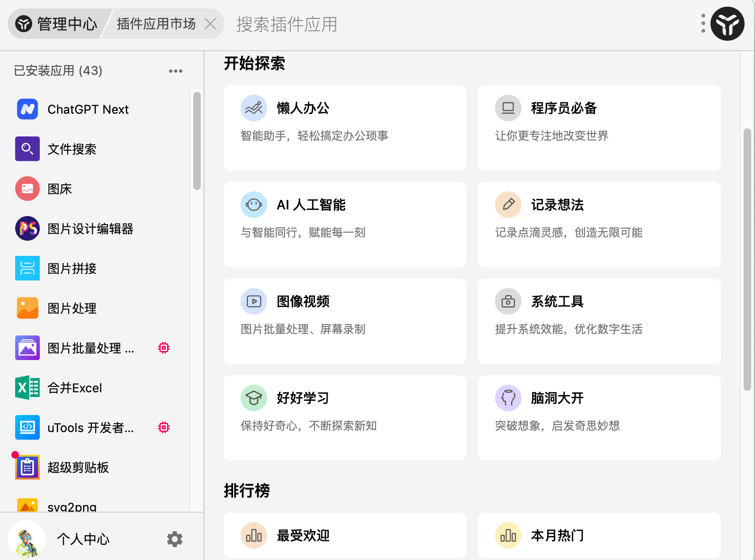Click the 超级剪贴板 clipboard icon
The height and width of the screenshot is (560, 755).
pyautogui.click(x=27, y=468)
